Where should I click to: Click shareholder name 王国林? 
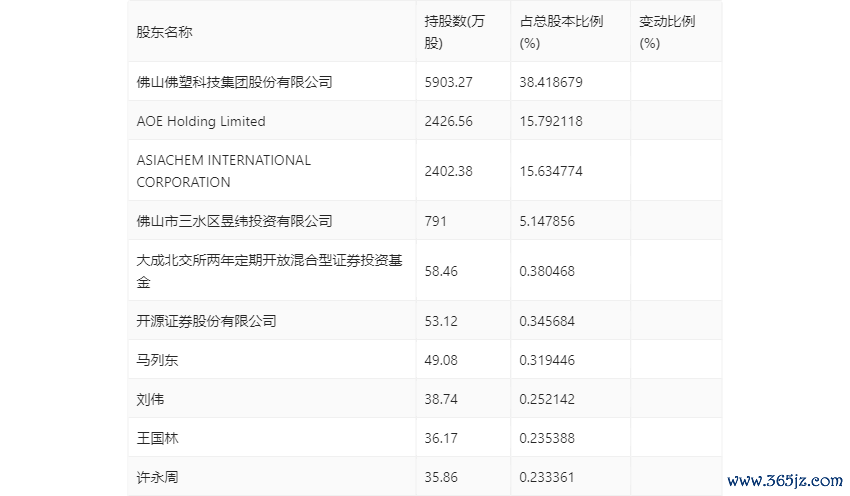pyautogui.click(x=158, y=438)
